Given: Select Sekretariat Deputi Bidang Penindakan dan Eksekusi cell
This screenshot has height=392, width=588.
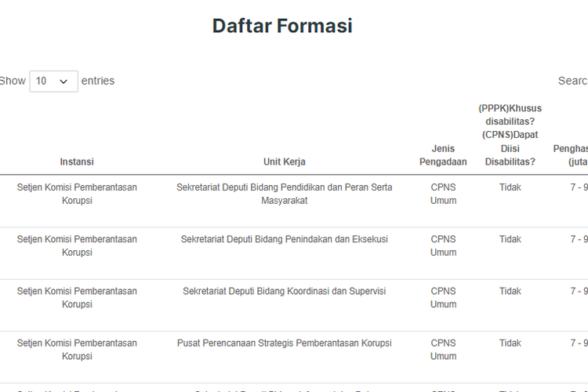Looking at the screenshot, I should point(284,239).
